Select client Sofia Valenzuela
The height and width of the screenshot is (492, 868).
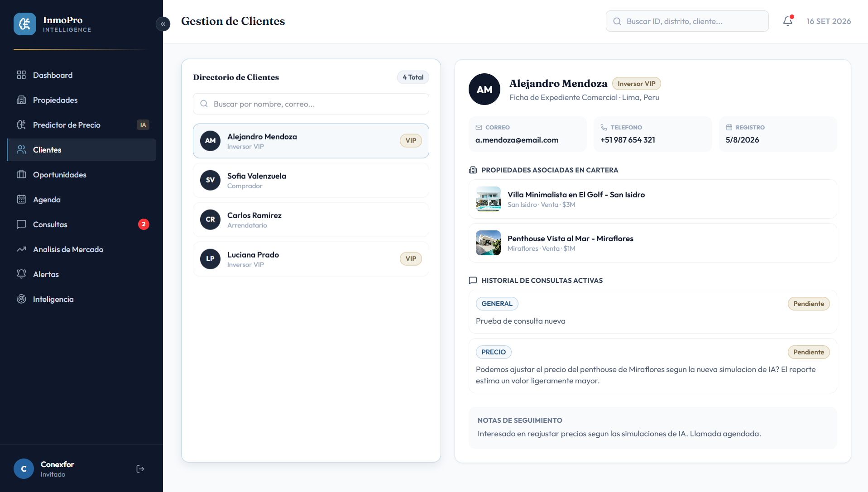[311, 180]
